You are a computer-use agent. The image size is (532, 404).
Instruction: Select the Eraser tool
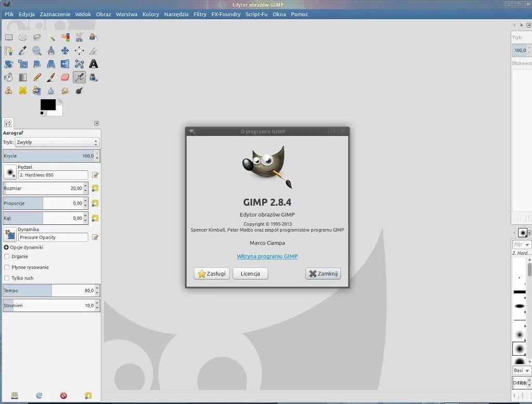click(x=65, y=77)
